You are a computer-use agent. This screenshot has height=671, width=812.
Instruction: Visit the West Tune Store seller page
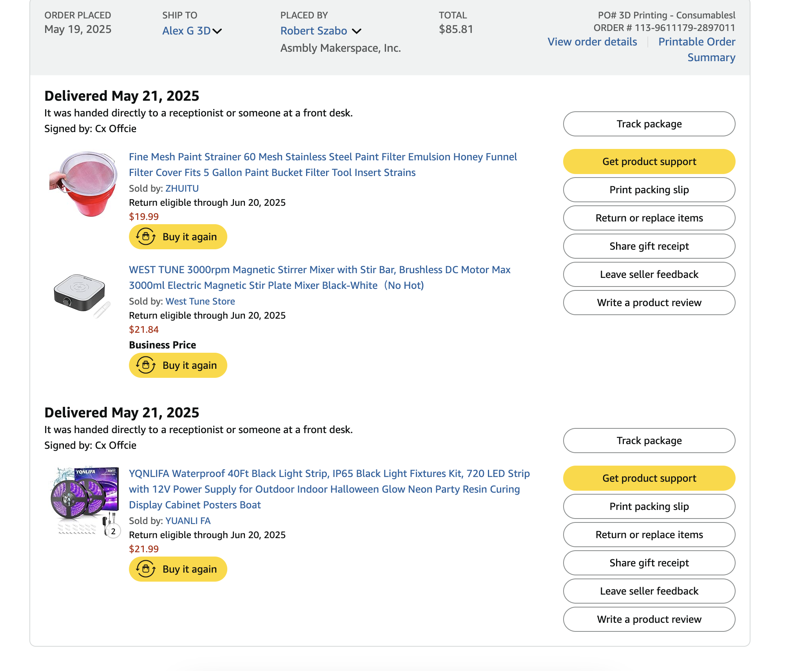pos(200,301)
